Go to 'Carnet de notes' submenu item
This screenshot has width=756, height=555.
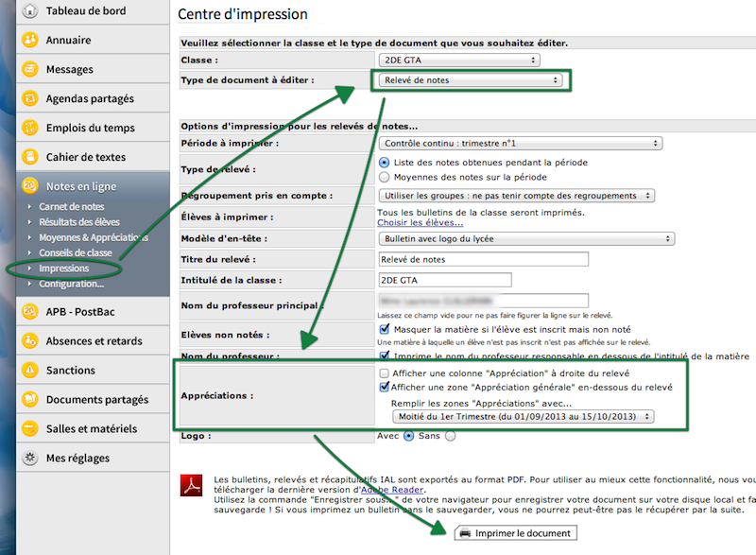point(72,206)
